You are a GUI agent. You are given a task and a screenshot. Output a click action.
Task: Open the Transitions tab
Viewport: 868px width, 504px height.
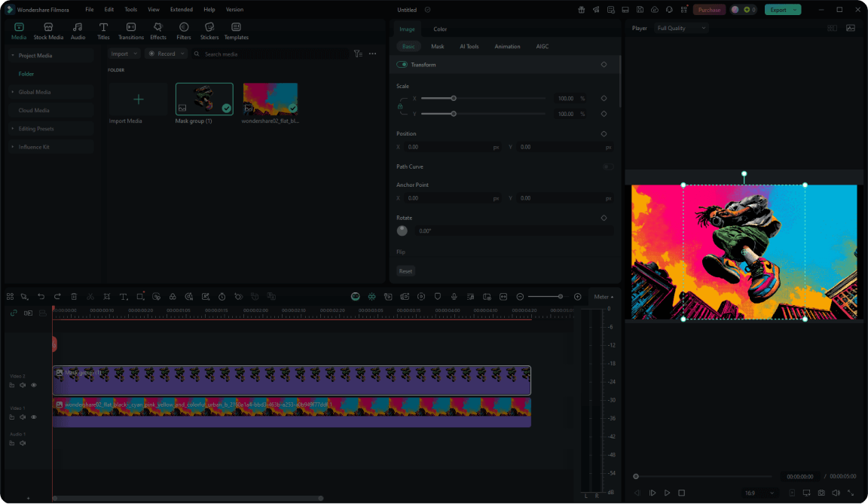[x=131, y=31]
